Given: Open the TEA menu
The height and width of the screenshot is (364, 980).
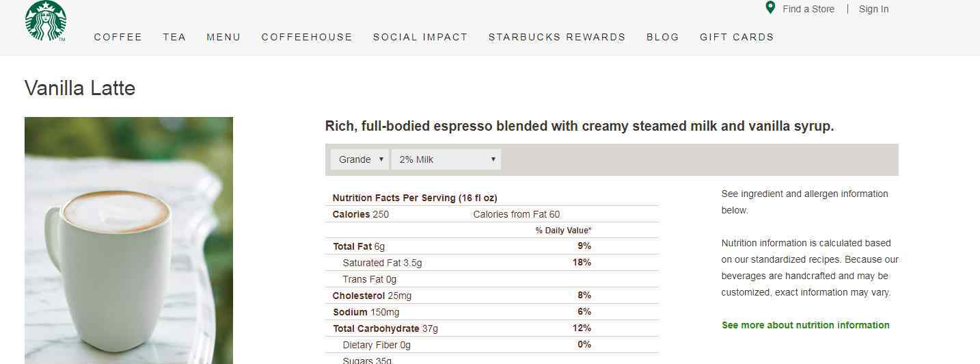Looking at the screenshot, I should 175,37.
